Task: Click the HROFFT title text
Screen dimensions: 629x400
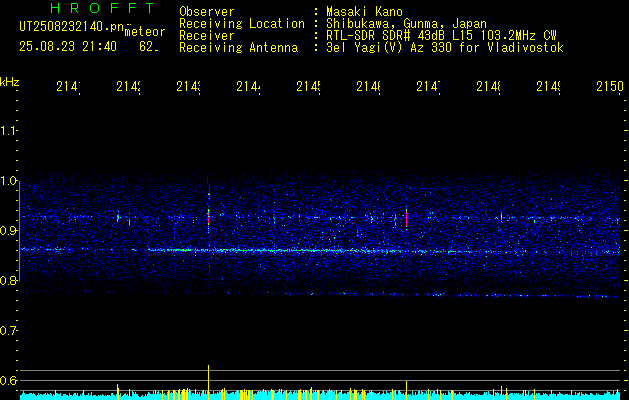Action: point(102,8)
